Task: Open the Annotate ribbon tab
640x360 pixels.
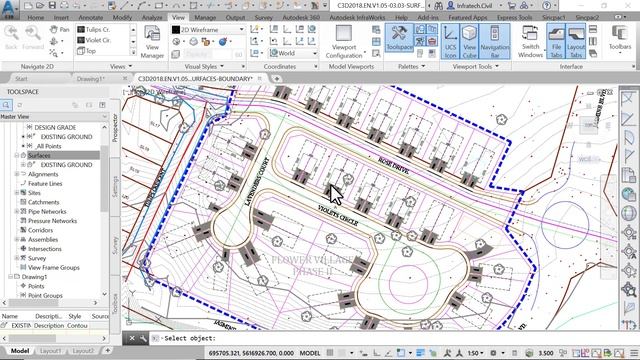Action: pyautogui.click(x=91, y=18)
